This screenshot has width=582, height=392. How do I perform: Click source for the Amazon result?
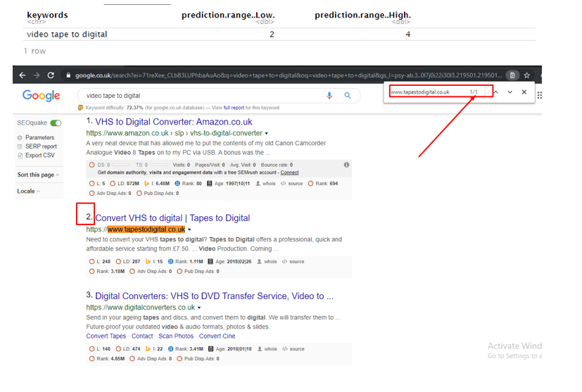(x=292, y=184)
